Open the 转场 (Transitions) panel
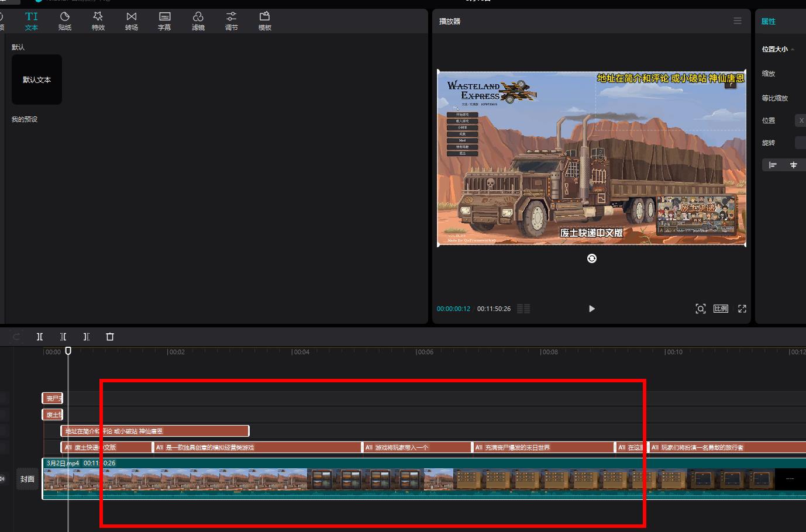The height and width of the screenshot is (532, 806). tap(132, 21)
